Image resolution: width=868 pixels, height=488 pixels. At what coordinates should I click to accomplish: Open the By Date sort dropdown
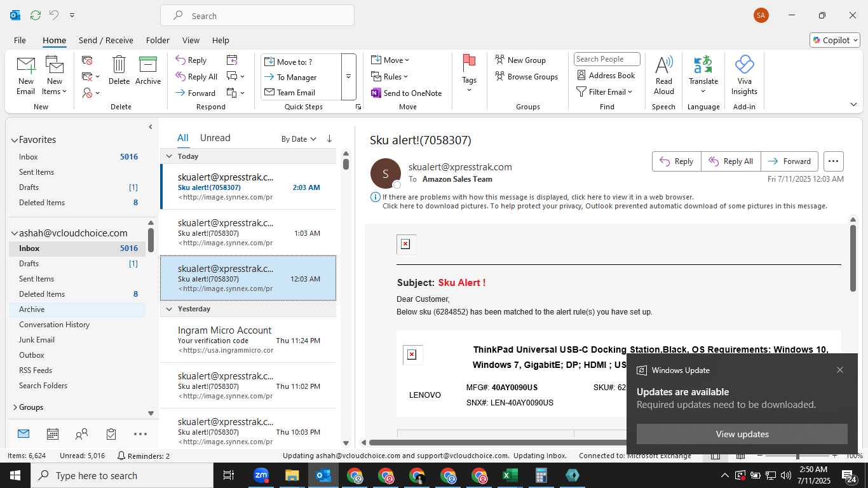[299, 139]
